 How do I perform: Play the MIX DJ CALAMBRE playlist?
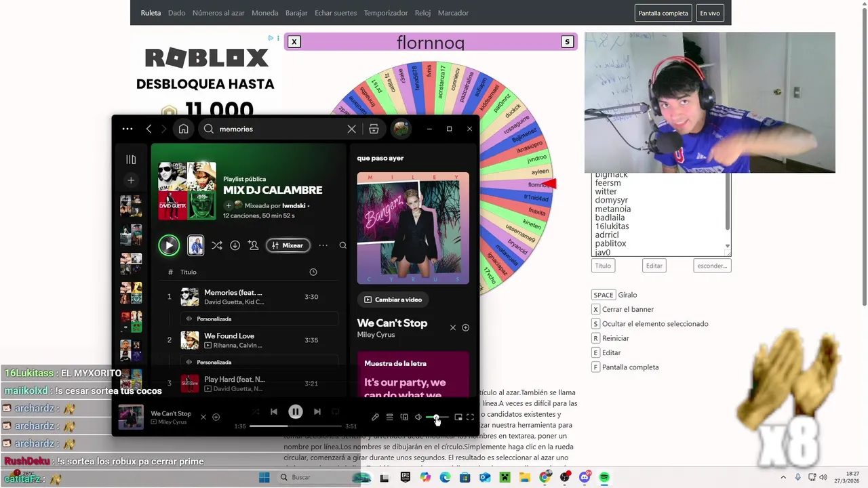pyautogui.click(x=169, y=245)
